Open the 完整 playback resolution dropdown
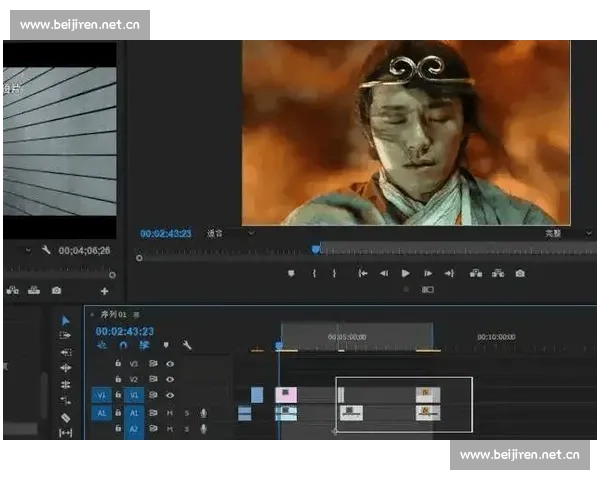The image size is (600, 480). point(568,233)
